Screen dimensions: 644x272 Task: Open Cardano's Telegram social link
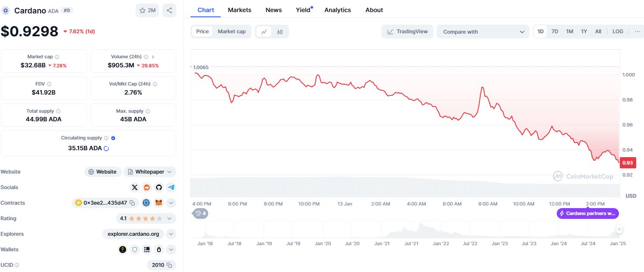pos(171,187)
